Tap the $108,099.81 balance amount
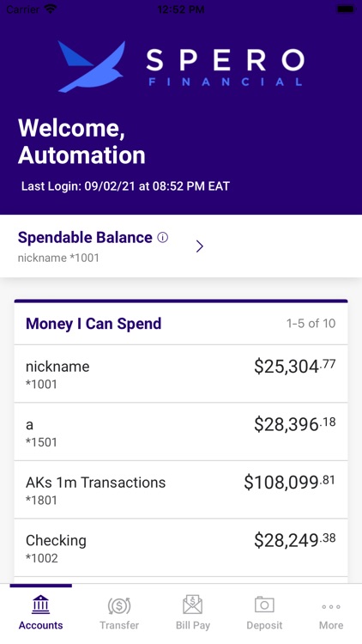This screenshot has height=644, width=362. pos(289,483)
